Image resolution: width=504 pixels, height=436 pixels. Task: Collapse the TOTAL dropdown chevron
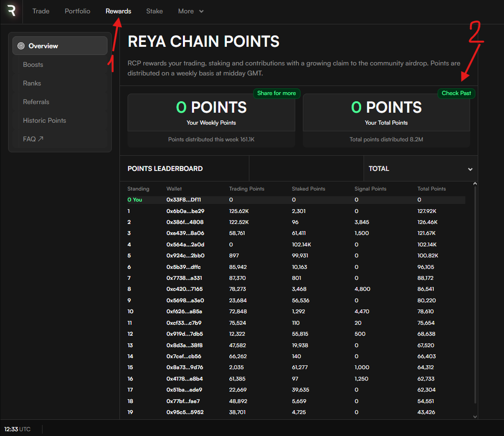point(470,169)
